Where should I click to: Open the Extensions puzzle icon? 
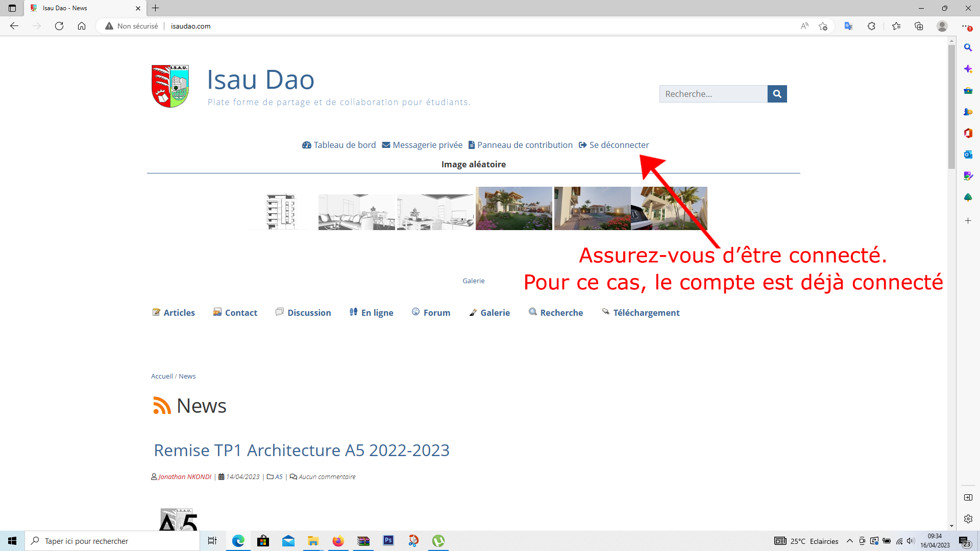click(x=871, y=26)
